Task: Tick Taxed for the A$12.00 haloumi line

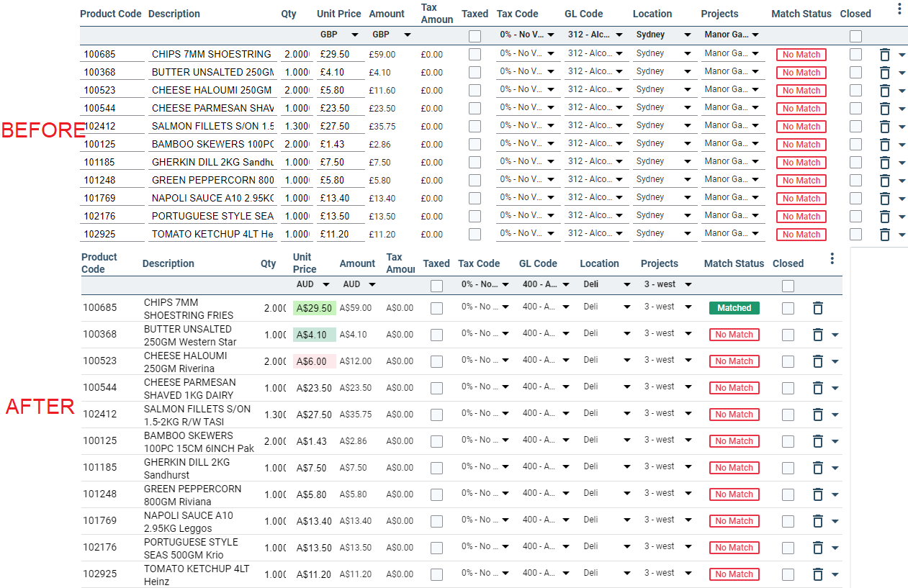Action: tap(436, 361)
